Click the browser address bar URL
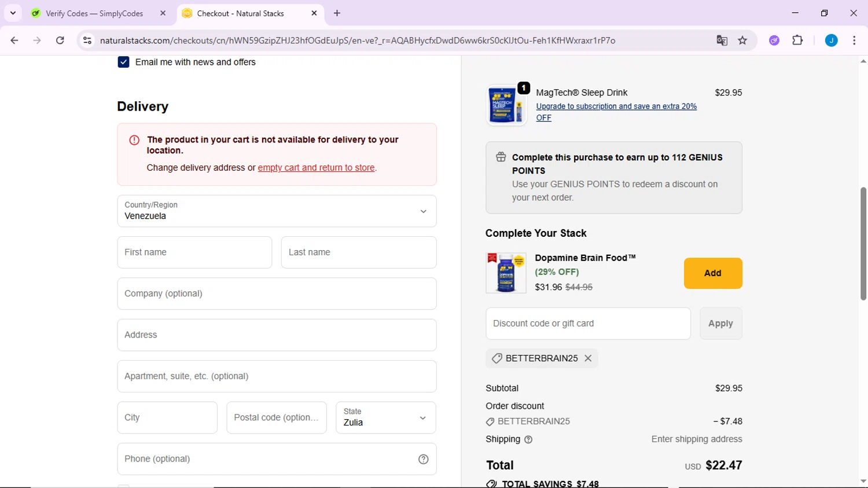Viewport: 868px width, 488px height. (358, 41)
